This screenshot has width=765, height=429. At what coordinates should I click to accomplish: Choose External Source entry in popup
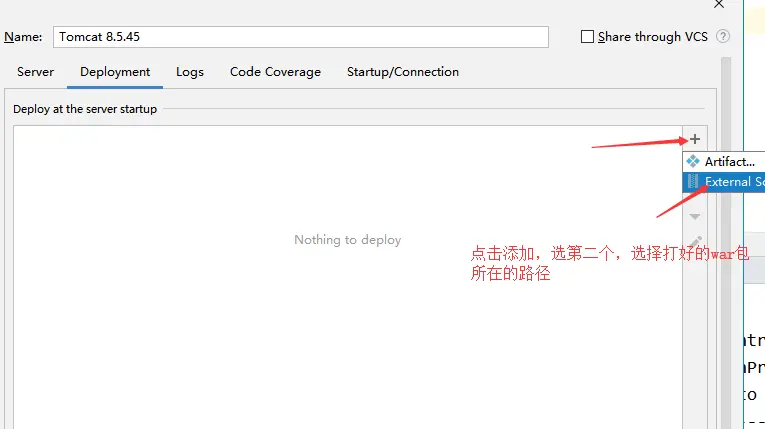pyautogui.click(x=724, y=182)
